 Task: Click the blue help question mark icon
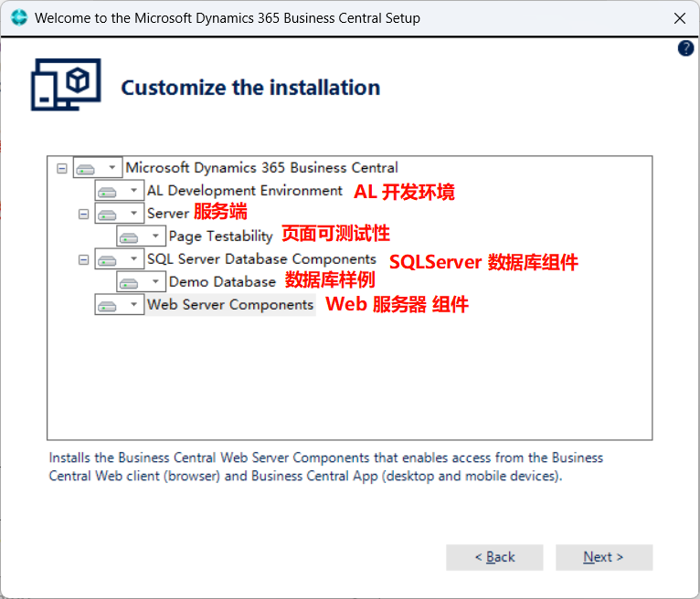coord(685,48)
